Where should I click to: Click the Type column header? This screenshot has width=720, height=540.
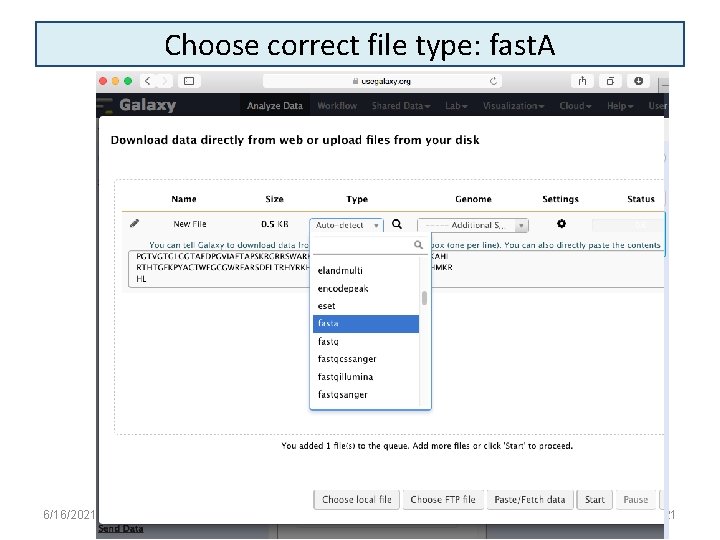tap(357, 199)
